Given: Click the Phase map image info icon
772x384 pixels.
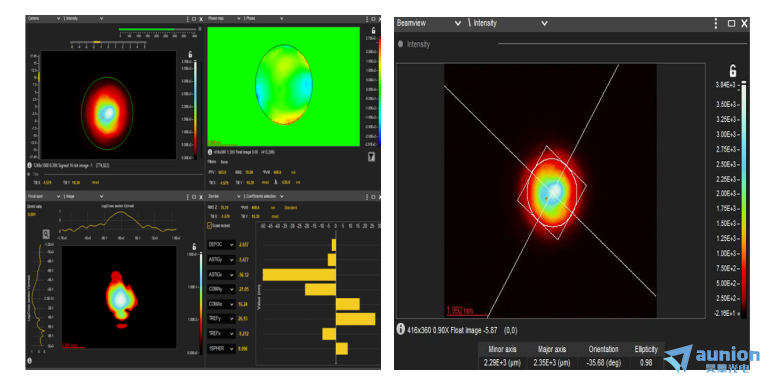Looking at the screenshot, I should coord(210,152).
